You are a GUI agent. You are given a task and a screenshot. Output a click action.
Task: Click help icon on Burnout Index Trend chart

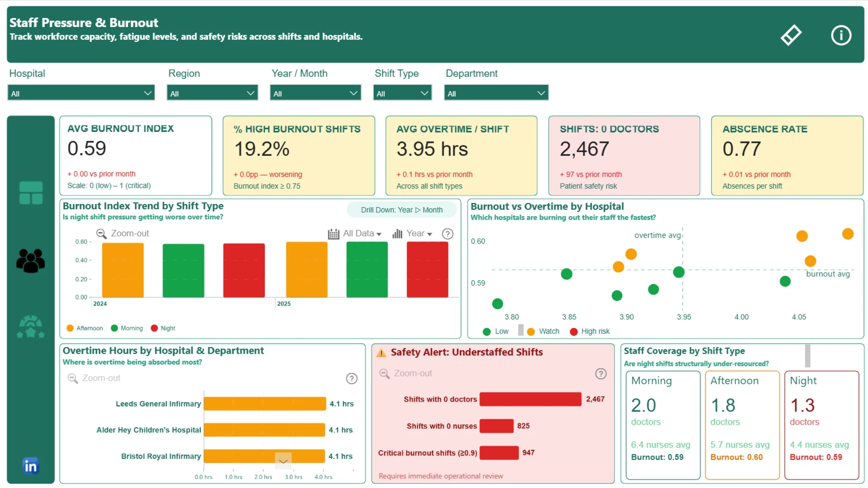pyautogui.click(x=448, y=234)
